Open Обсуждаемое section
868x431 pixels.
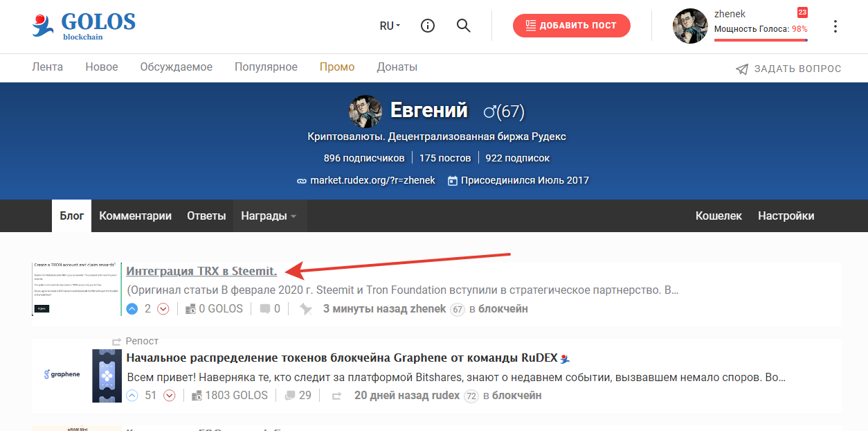[177, 67]
